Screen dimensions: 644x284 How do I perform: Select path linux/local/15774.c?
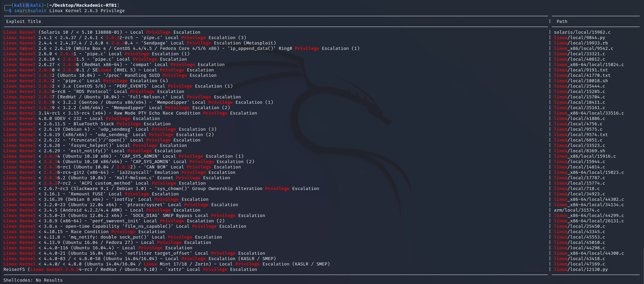point(580,183)
